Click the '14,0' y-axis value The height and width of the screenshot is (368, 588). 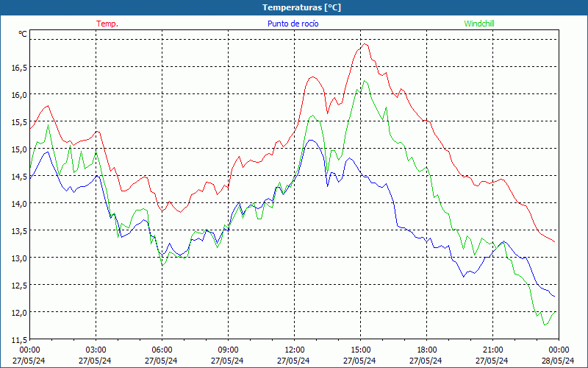(19, 204)
